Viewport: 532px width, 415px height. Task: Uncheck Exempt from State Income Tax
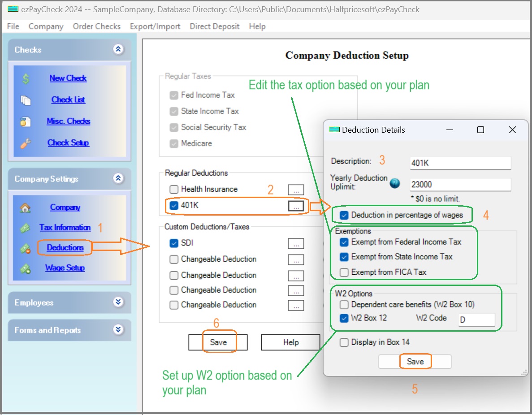click(x=343, y=257)
